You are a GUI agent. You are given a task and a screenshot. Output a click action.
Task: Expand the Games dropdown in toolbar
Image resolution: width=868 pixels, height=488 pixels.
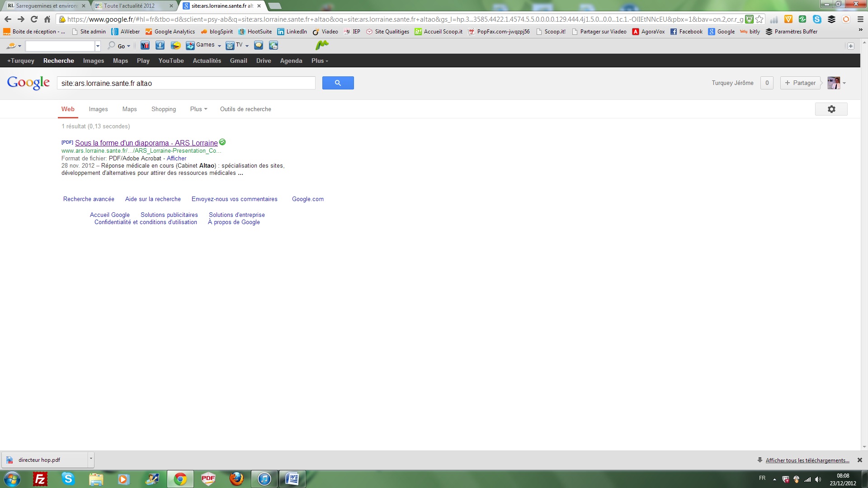click(219, 46)
